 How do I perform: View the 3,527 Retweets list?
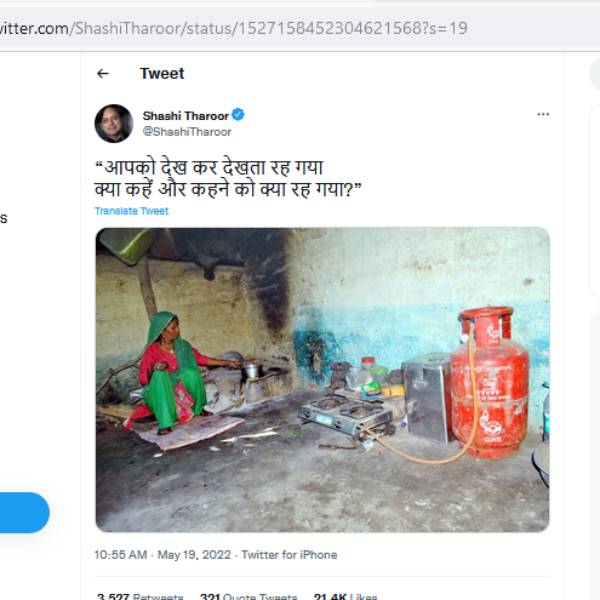[139, 597]
